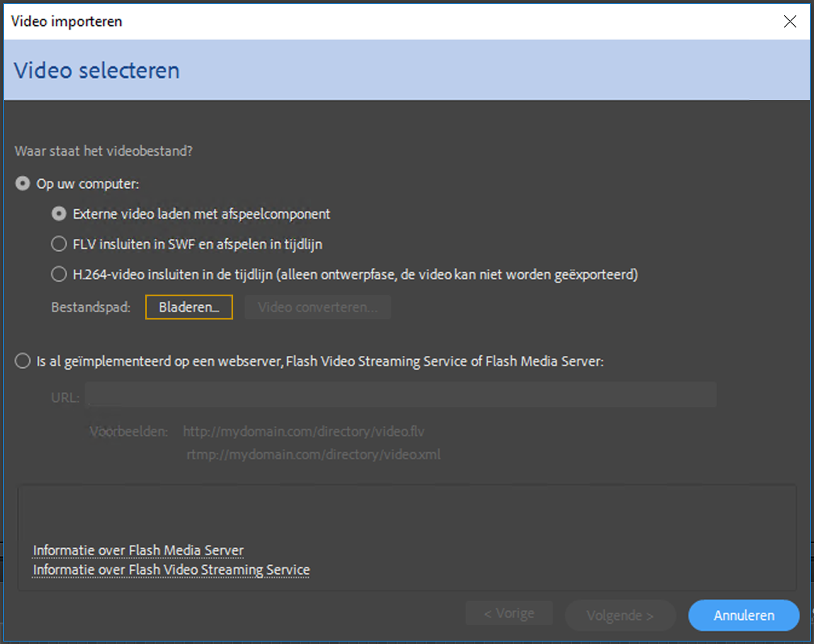Screen dimensions: 814x644
Task: Click inside the URL input field
Action: pos(403,395)
